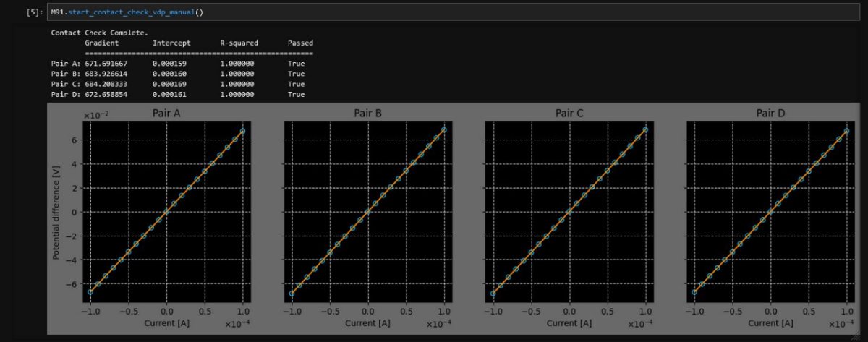This screenshot has width=868, height=342.
Task: Click the Pair A plot title
Action: pos(166,113)
